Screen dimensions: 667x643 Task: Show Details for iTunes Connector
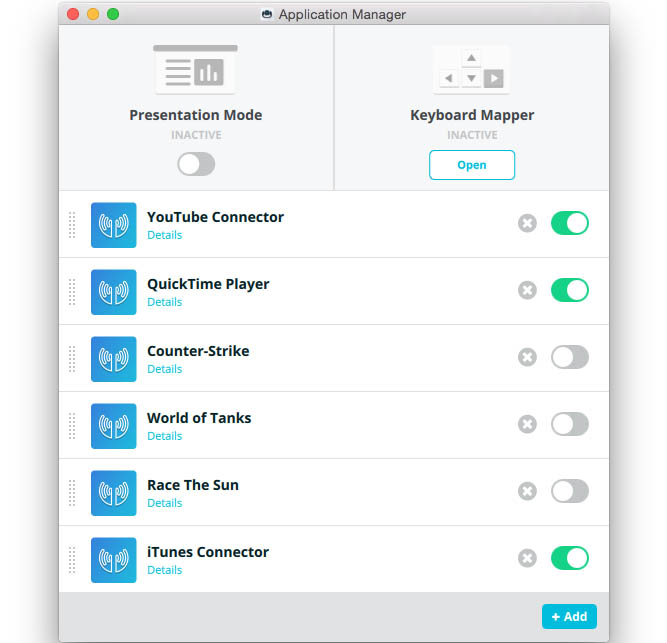[x=165, y=570]
